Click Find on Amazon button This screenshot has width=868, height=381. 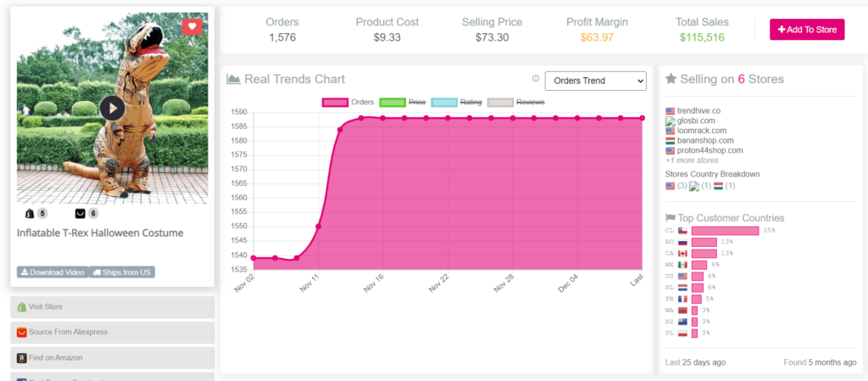click(x=112, y=358)
